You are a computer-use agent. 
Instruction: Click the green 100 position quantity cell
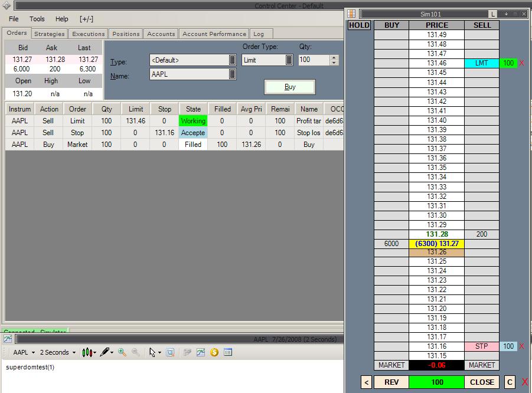pyautogui.click(x=437, y=382)
